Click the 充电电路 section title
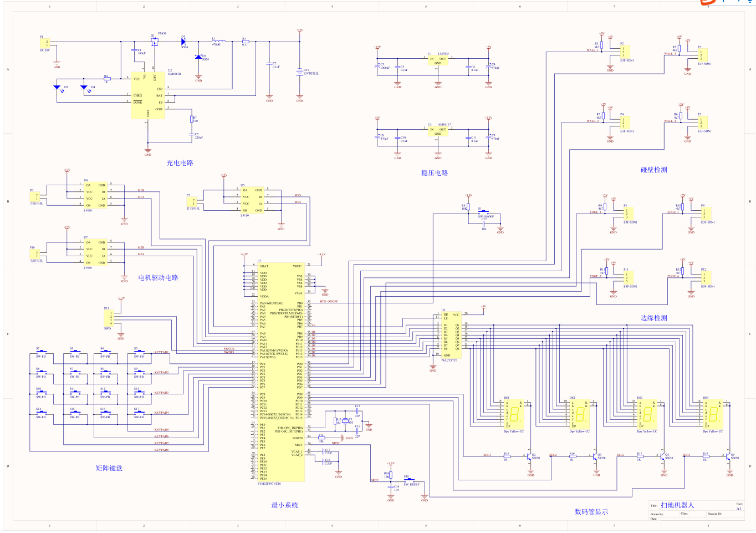Screen dimensions: 756x533 180,163
